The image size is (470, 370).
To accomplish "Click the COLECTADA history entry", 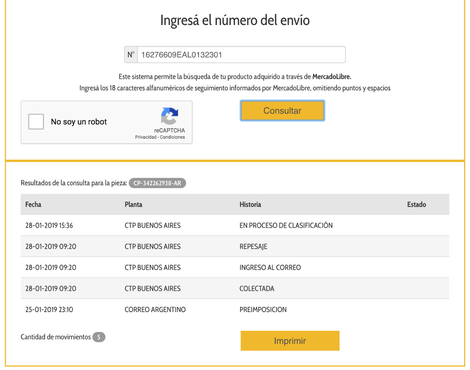I will coord(257,288).
